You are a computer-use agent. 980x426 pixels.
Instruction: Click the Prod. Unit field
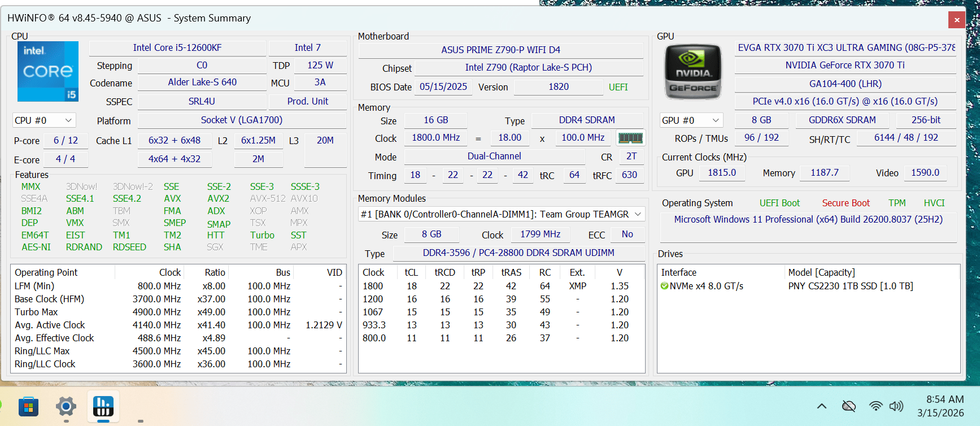308,101
